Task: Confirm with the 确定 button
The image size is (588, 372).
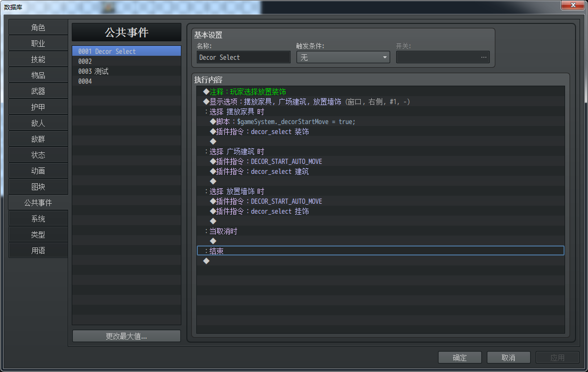Action: tap(460, 358)
